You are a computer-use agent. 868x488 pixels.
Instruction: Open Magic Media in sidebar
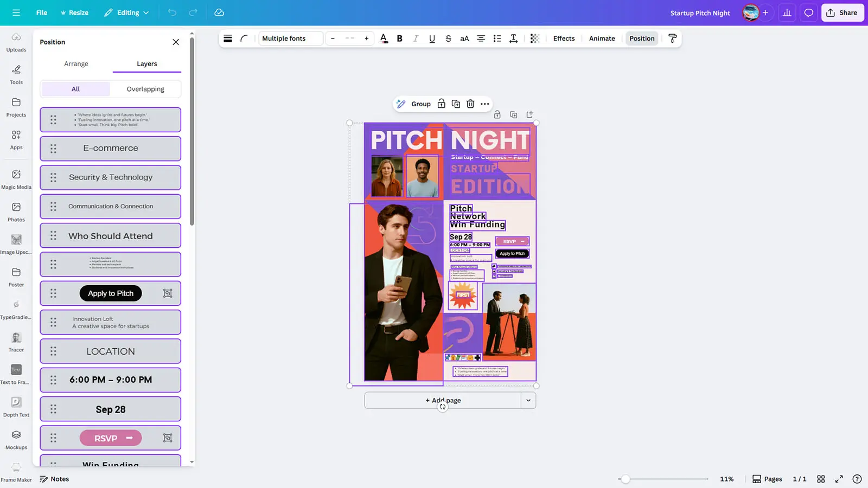pyautogui.click(x=16, y=179)
